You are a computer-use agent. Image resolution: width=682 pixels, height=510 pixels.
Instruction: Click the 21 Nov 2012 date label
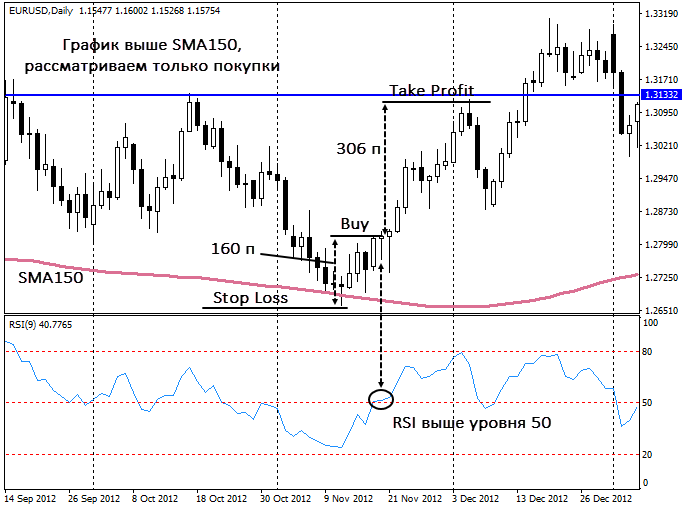coord(415,499)
